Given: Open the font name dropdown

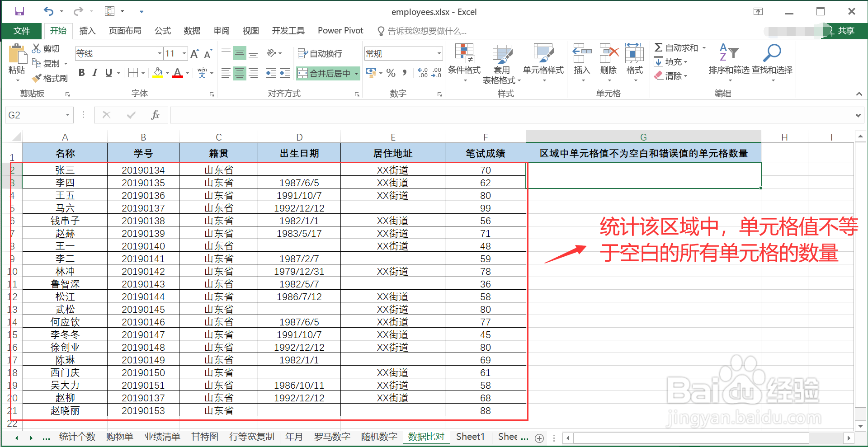Looking at the screenshot, I should (159, 53).
